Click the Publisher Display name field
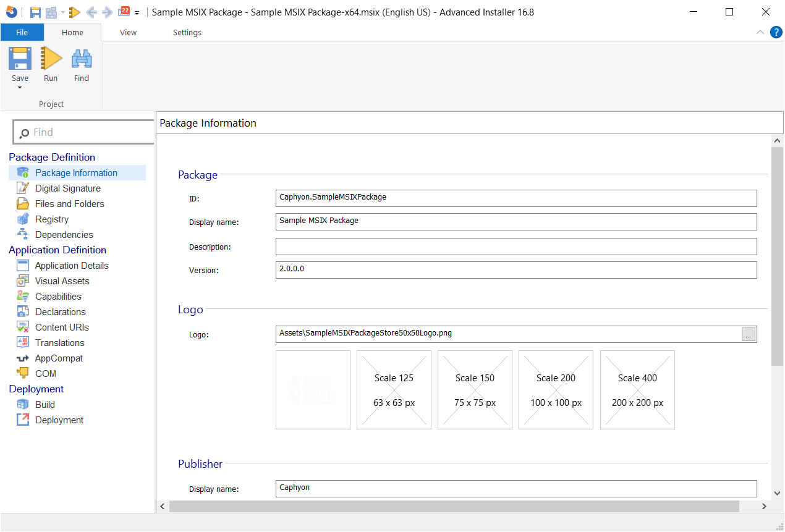 [516, 488]
